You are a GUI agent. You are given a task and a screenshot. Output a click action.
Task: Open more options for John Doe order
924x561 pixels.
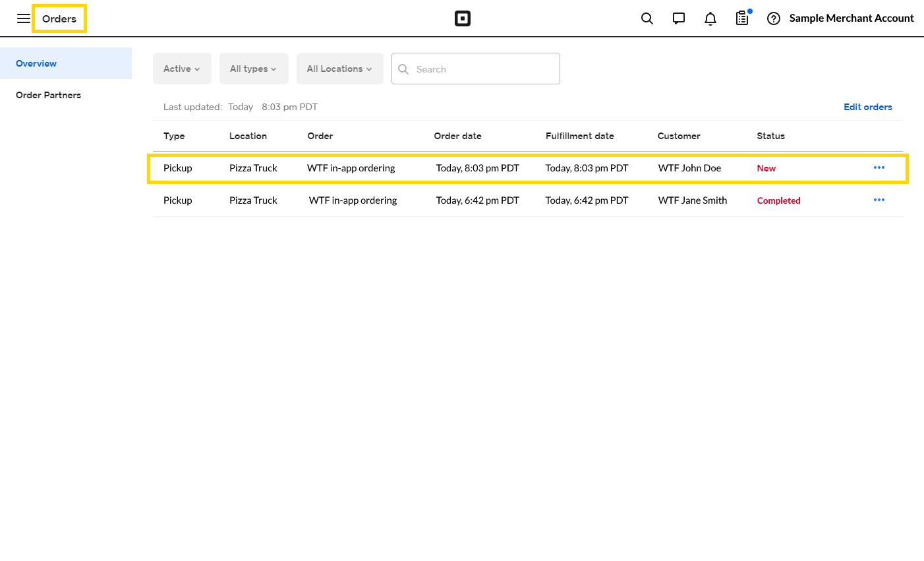click(879, 167)
